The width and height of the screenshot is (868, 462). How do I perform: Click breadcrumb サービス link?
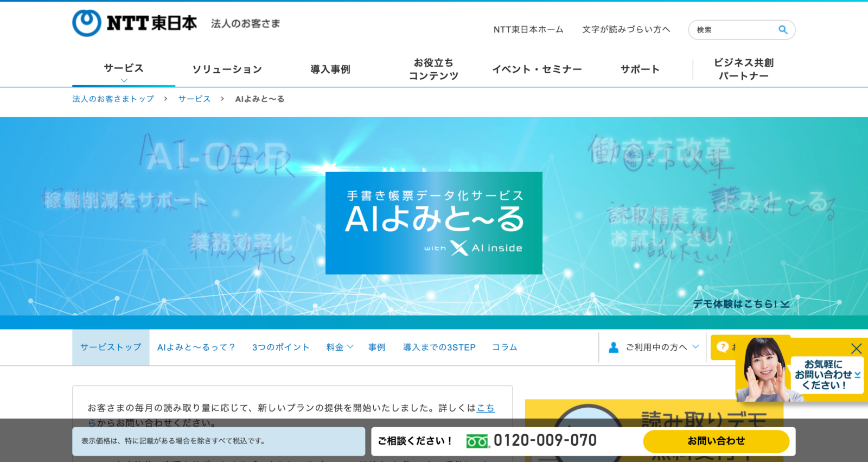(194, 99)
